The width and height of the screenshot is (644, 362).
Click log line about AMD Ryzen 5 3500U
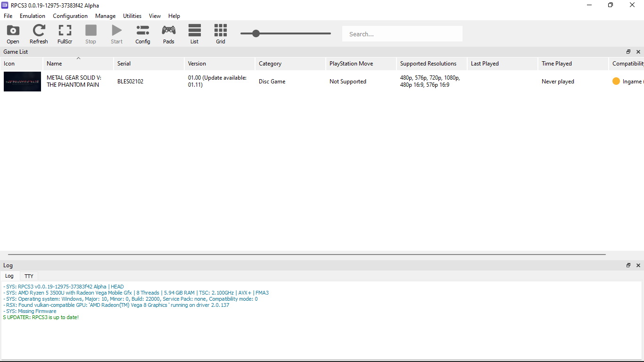(136, 293)
